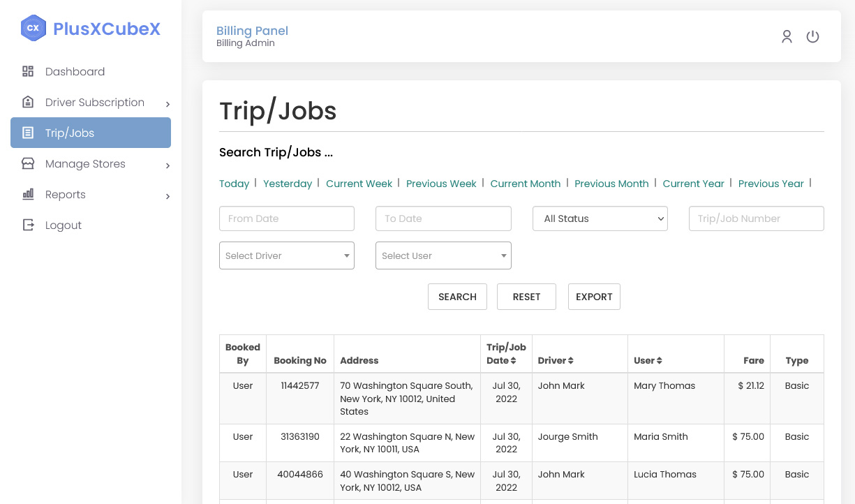The width and height of the screenshot is (855, 504).
Task: Click the Dashboard grid icon in sidebar
Action: 28,71
